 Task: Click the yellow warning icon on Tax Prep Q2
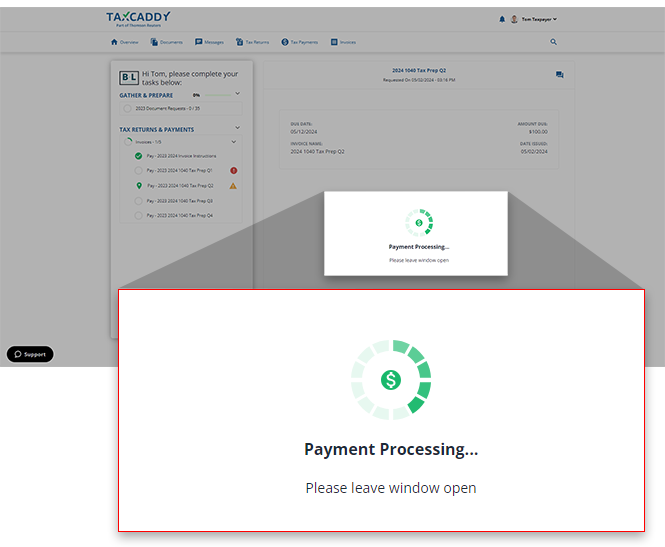tap(233, 186)
